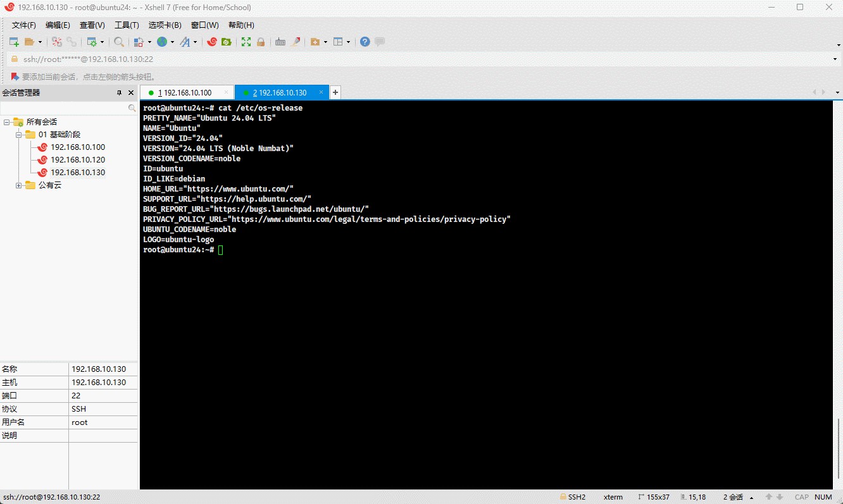Switch to the 1 192.168.10.100 tab

[x=185, y=92]
